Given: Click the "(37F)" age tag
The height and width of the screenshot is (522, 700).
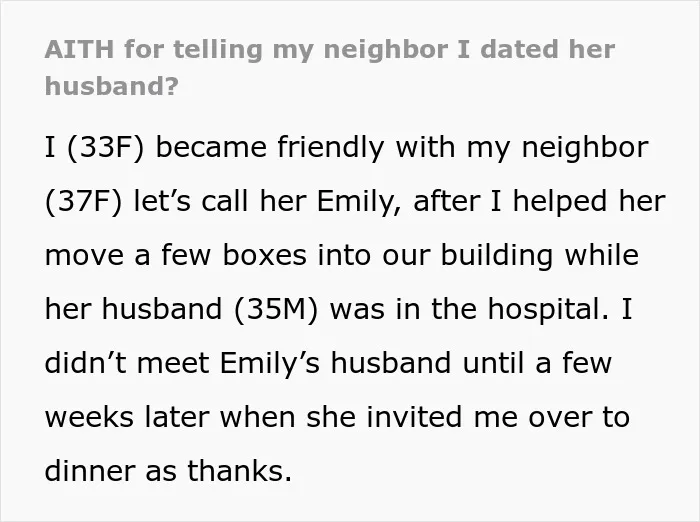Looking at the screenshot, I should click(x=83, y=201).
